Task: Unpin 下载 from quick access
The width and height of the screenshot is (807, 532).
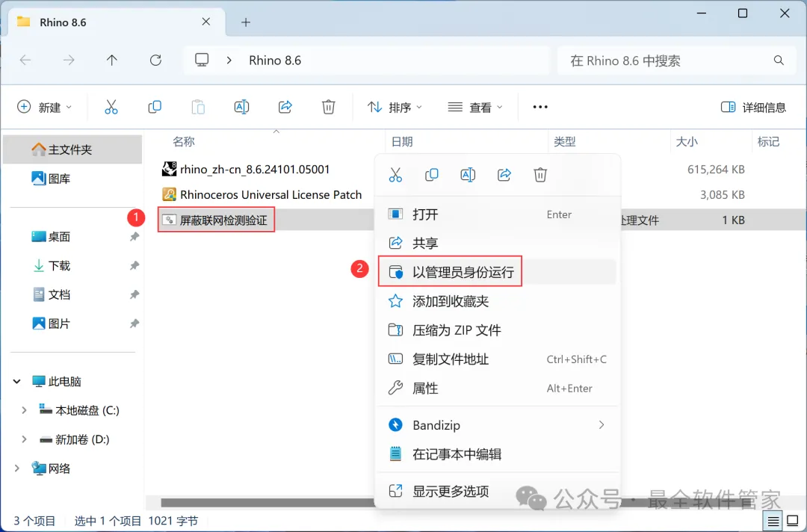Action: pos(134,265)
